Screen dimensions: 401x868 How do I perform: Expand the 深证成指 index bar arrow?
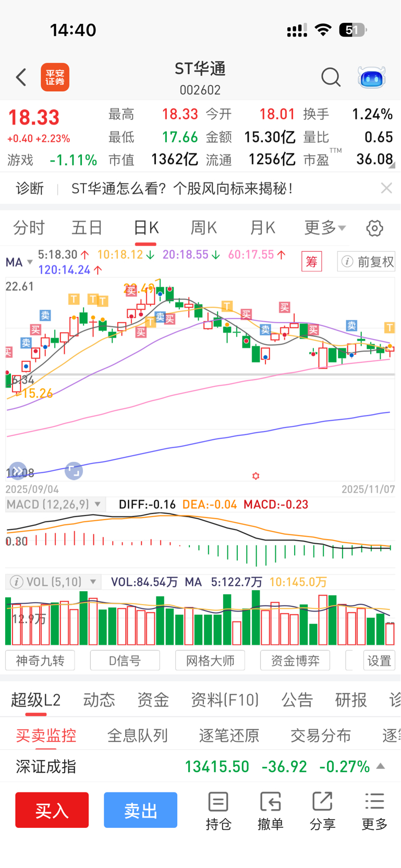pos(381,766)
